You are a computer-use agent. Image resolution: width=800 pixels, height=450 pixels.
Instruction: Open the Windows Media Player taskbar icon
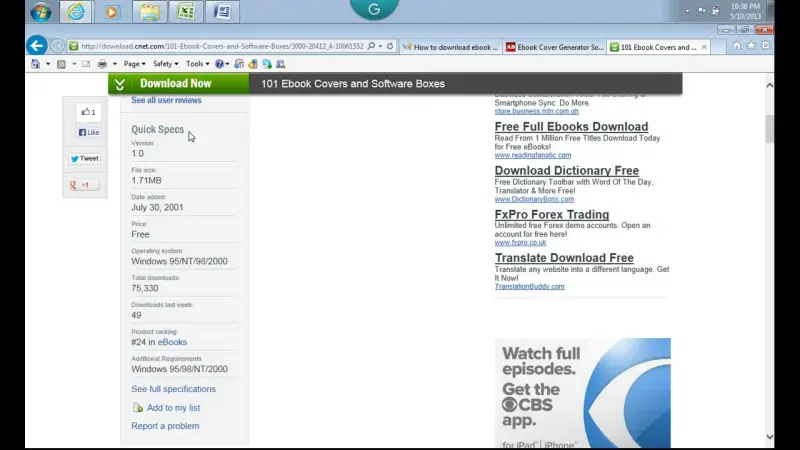pyautogui.click(x=112, y=12)
